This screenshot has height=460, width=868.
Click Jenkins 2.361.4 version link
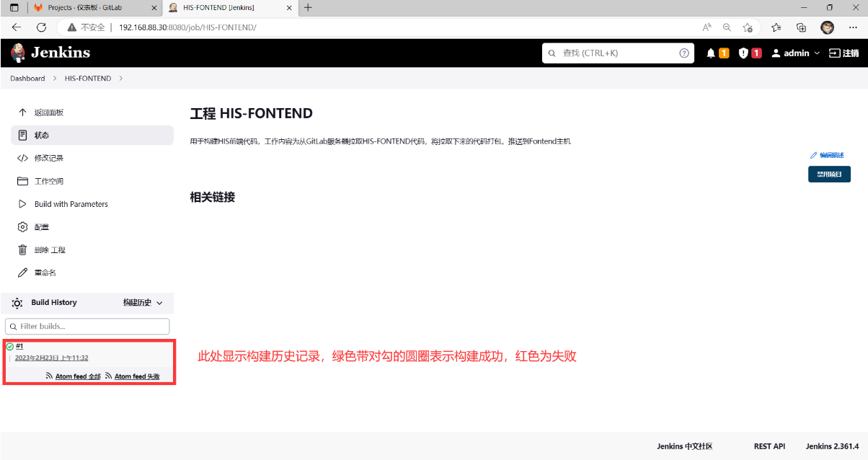pyautogui.click(x=832, y=446)
